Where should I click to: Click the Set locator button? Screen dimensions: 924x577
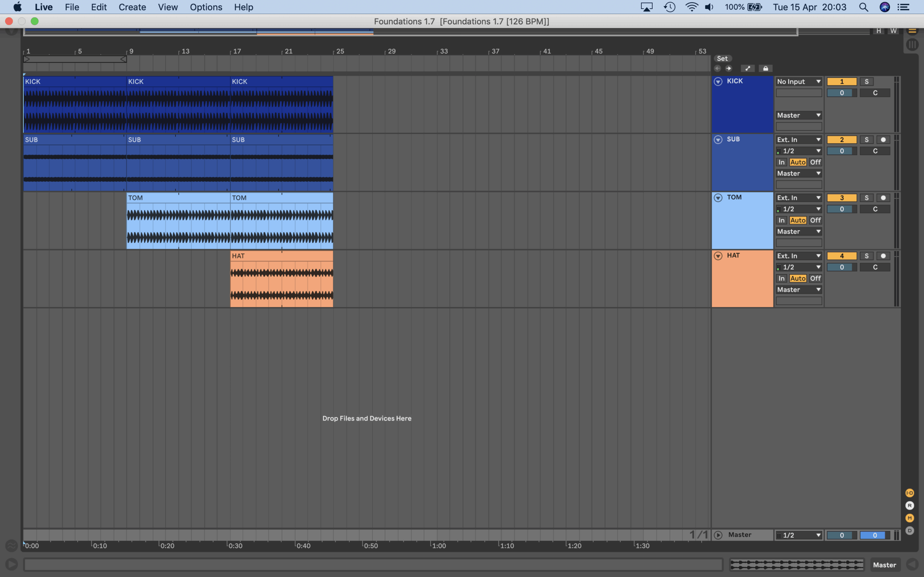click(722, 59)
